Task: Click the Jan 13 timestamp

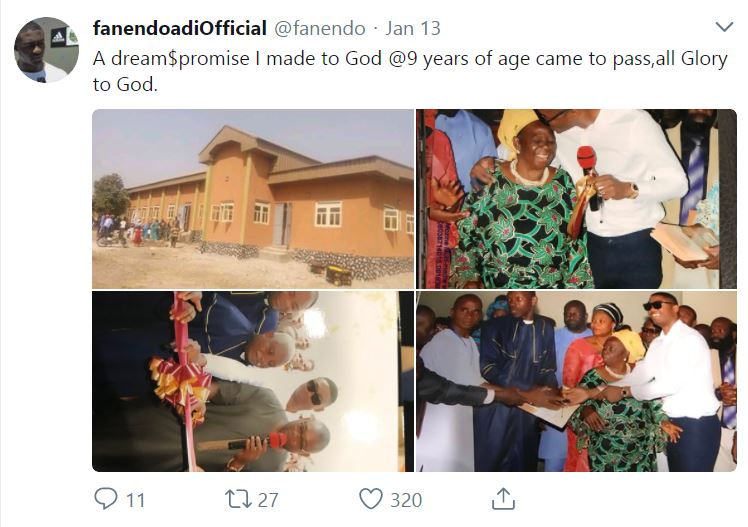Action: (x=412, y=27)
